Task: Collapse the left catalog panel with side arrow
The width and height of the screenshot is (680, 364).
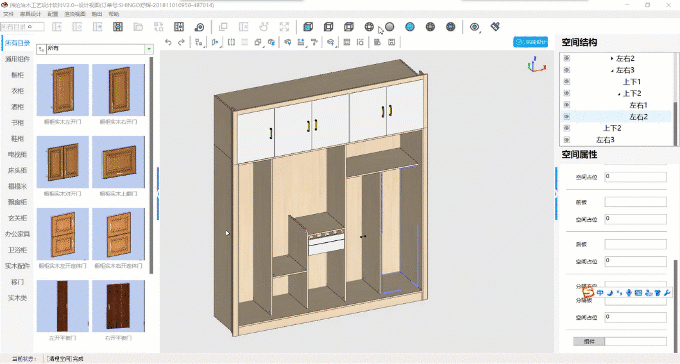Action: 158,193
